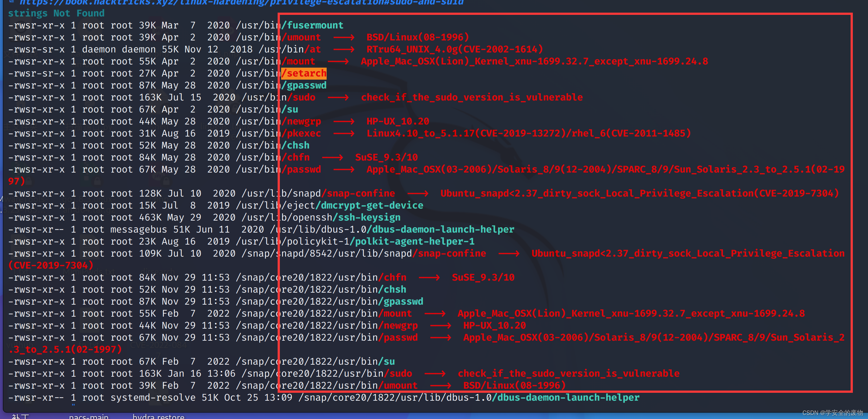This screenshot has height=419, width=868.
Task: Select the 'messagebus' group name
Action: click(139, 230)
